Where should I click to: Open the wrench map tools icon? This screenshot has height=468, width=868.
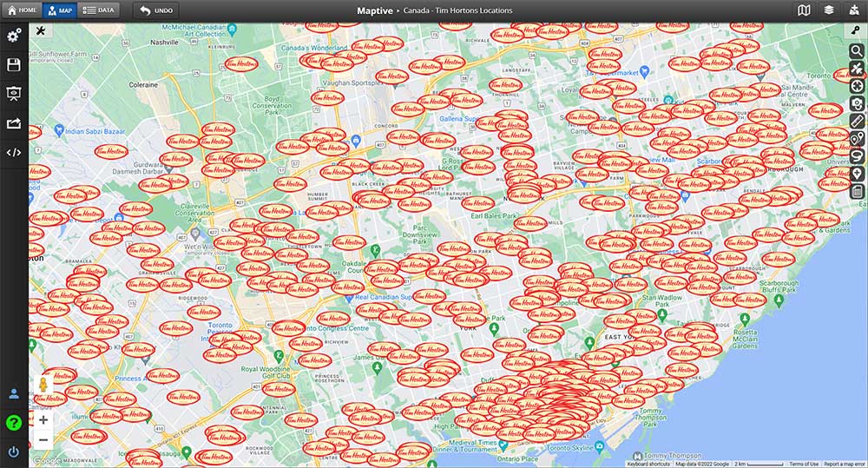(41, 31)
